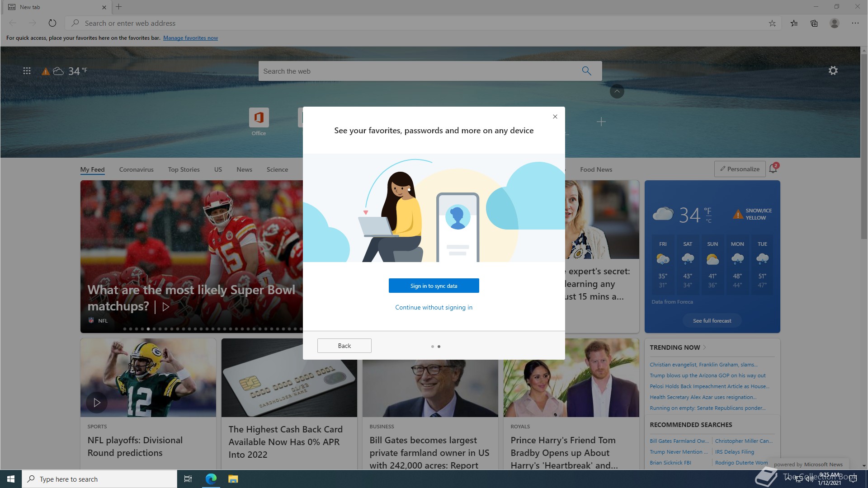
Task: Open weather widget showing 34 °F
Action: (x=64, y=71)
